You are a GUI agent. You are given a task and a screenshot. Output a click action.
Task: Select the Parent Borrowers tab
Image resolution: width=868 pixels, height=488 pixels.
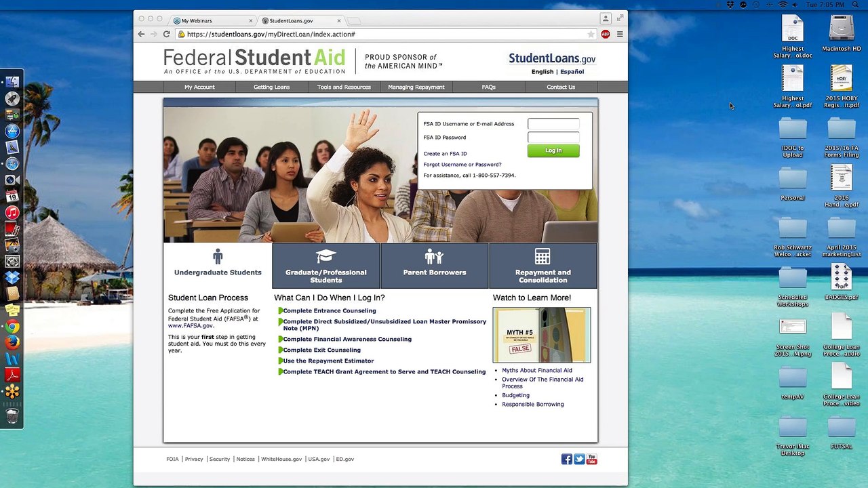point(435,266)
